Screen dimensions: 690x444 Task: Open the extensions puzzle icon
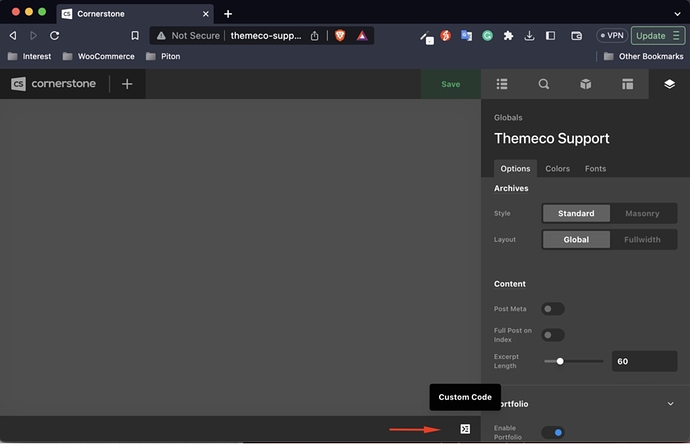508,36
